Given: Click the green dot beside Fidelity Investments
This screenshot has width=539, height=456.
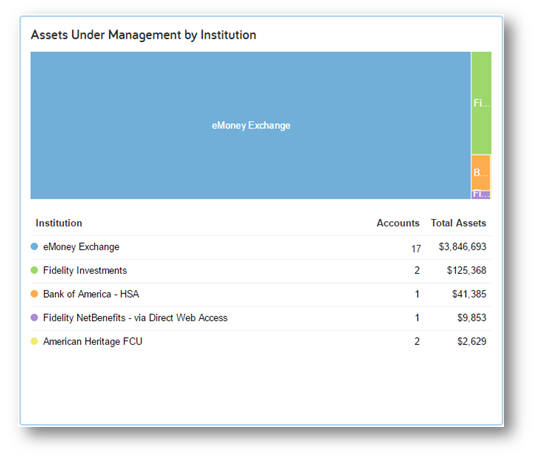Looking at the screenshot, I should click(34, 270).
